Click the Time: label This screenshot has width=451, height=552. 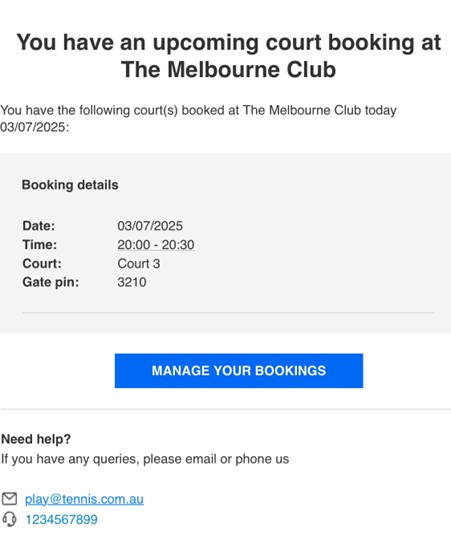(x=39, y=245)
